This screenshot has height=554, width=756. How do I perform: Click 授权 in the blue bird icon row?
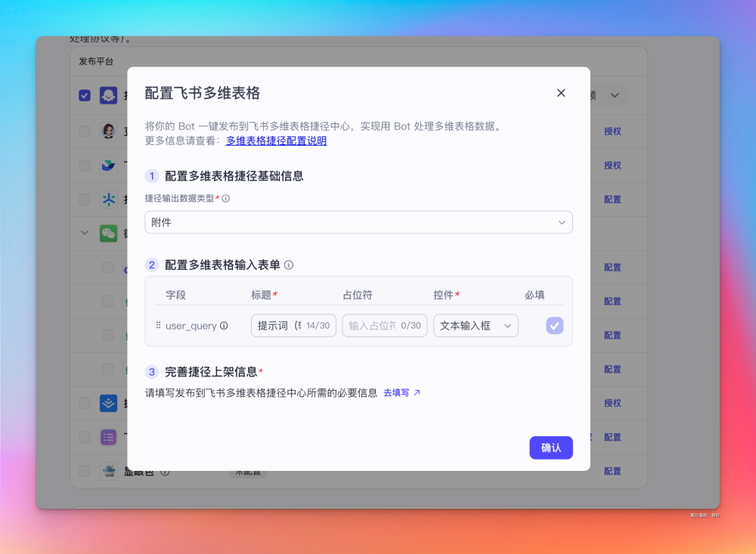coord(612,166)
